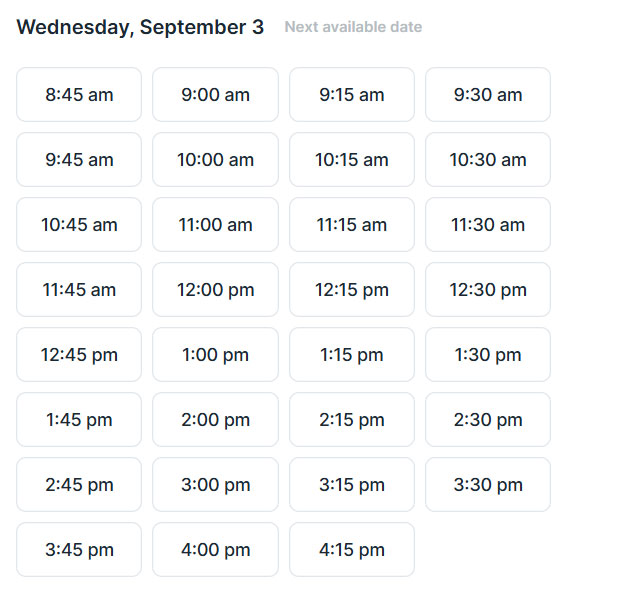Click the 11:15 am time button

tap(352, 225)
